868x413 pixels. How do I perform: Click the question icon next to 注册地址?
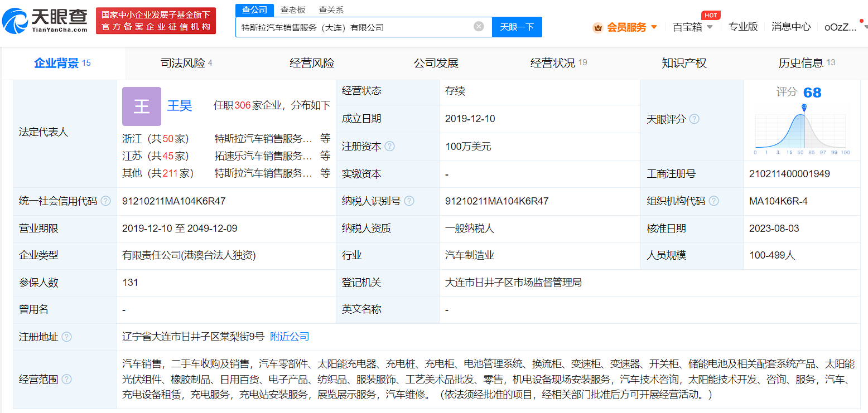click(x=67, y=337)
